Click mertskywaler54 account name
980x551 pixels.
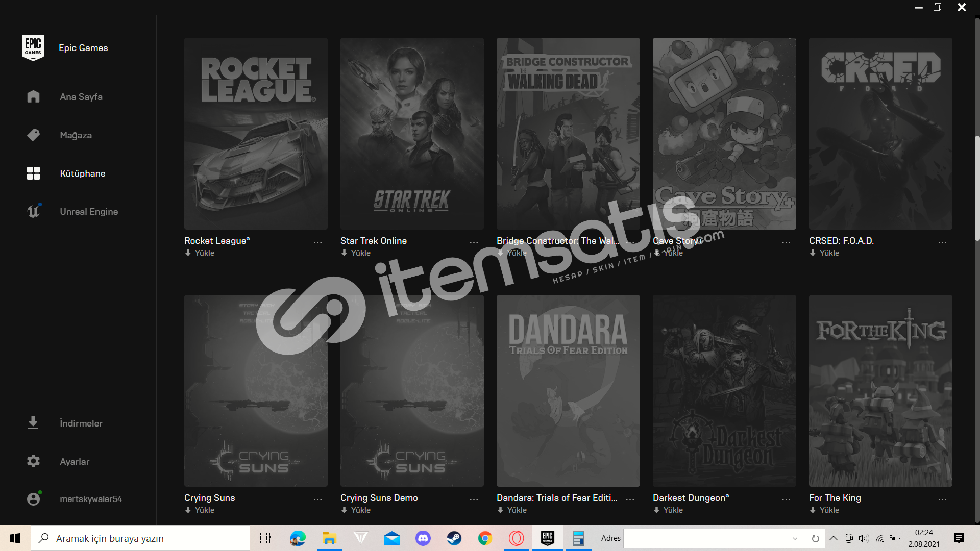(91, 499)
